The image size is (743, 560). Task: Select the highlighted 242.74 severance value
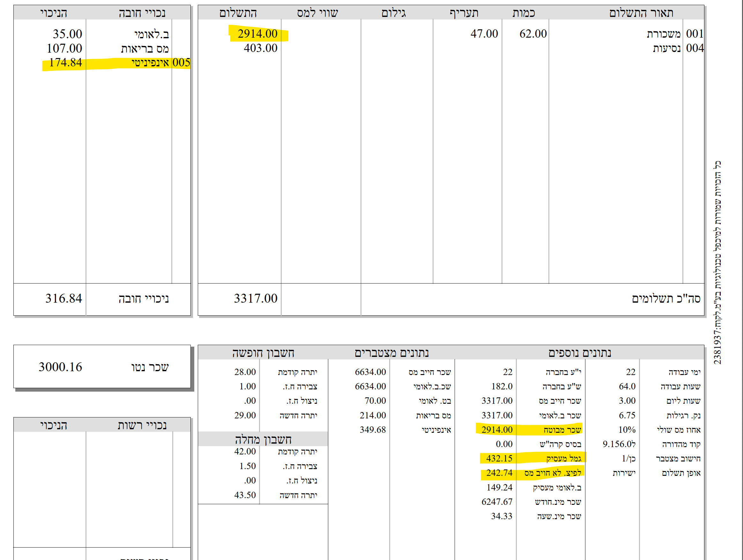(499, 473)
